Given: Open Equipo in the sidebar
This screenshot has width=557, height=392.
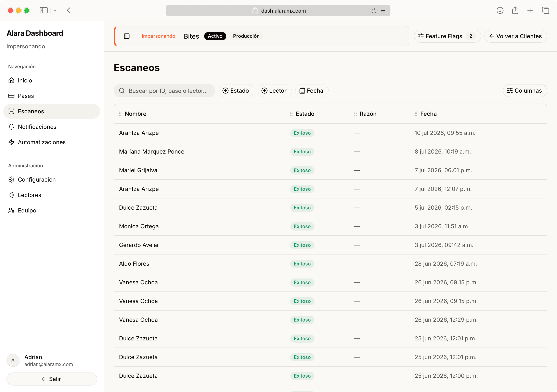Looking at the screenshot, I should (52, 210).
